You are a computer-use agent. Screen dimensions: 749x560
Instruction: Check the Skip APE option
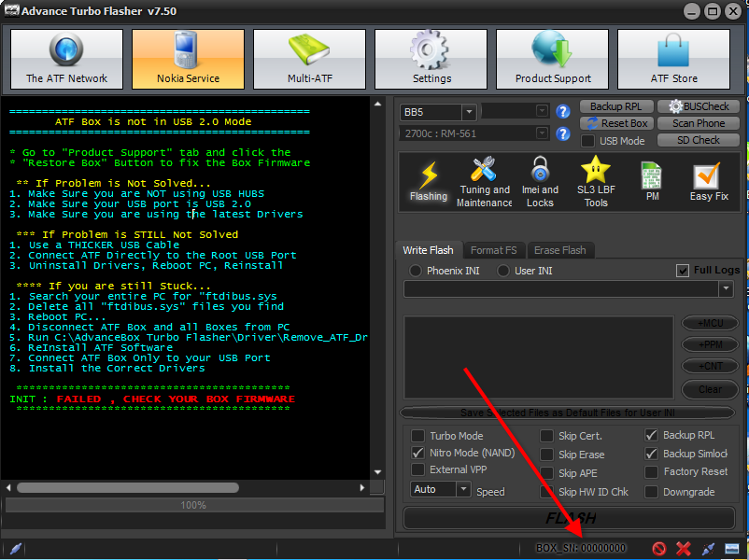pos(546,473)
